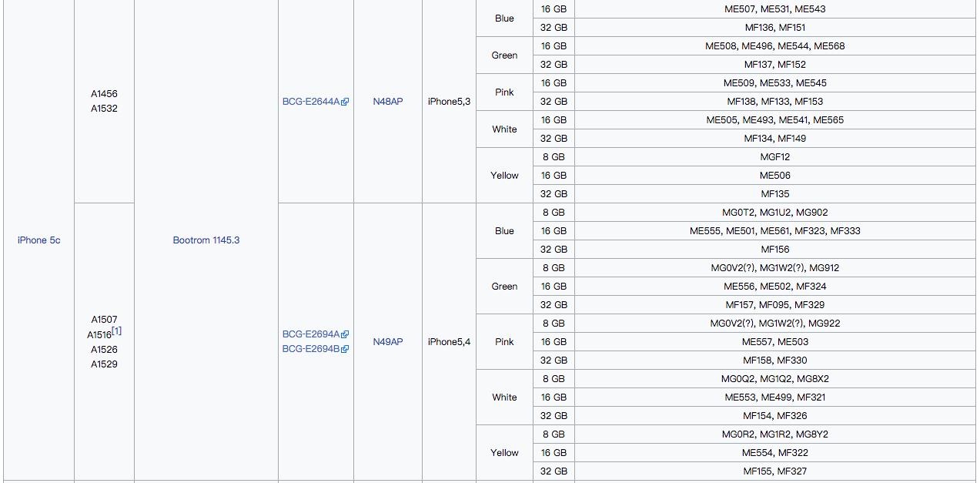The width and height of the screenshot is (980, 483).
Task: Click the iPhone5,3 identifier cell
Action: (449, 102)
